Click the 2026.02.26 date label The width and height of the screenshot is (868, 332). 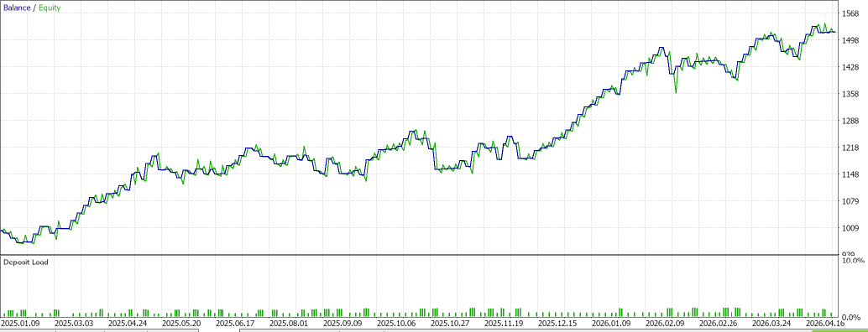coord(718,323)
